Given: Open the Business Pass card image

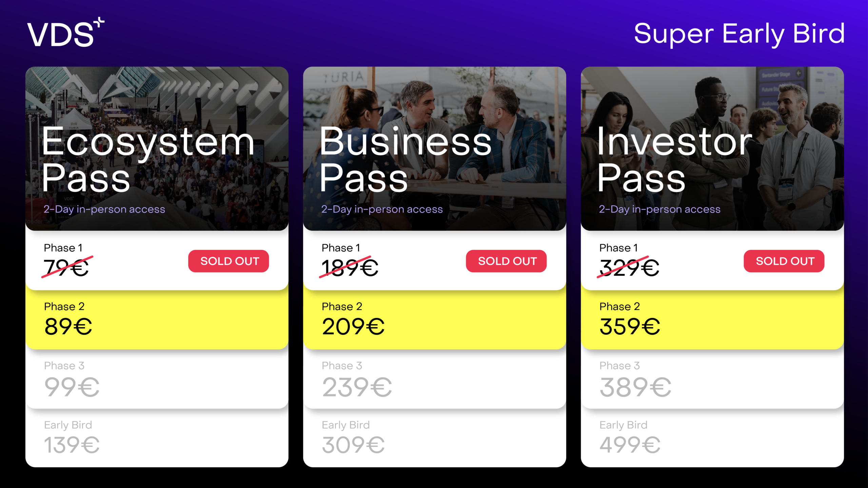Looking at the screenshot, I should pyautogui.click(x=434, y=148).
